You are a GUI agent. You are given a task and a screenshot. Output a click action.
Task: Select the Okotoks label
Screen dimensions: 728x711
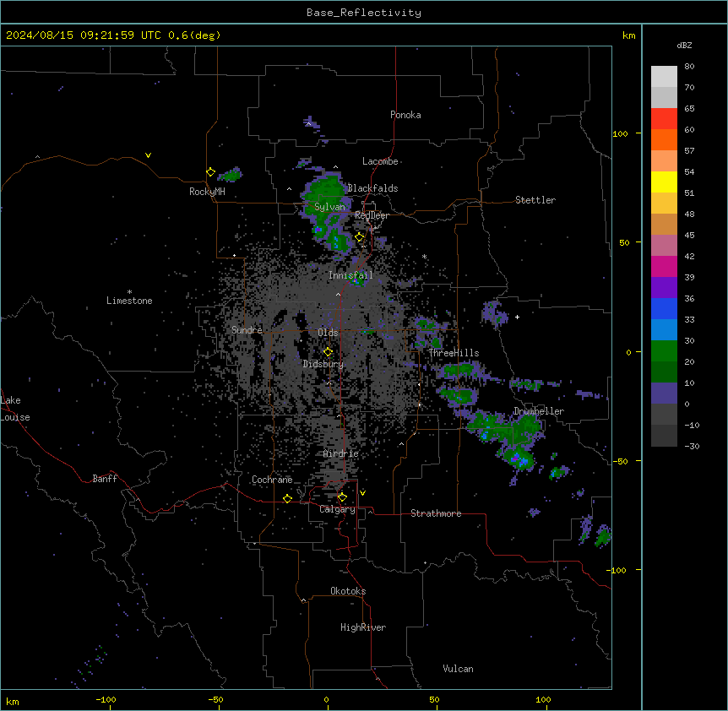click(348, 591)
